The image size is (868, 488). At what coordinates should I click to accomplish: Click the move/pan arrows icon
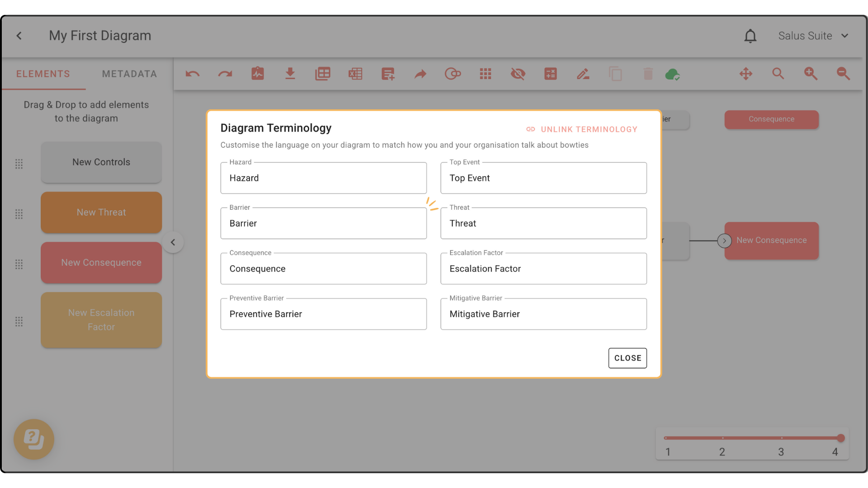(746, 74)
